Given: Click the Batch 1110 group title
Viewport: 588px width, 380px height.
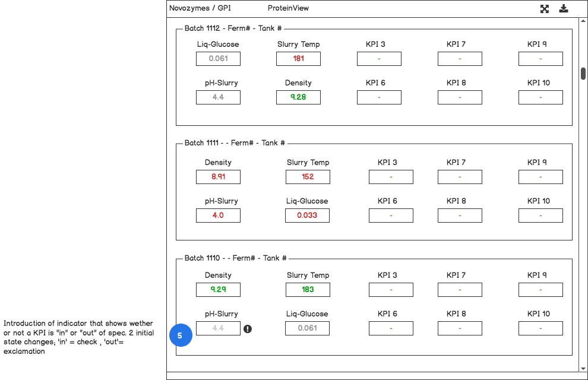Looking at the screenshot, I should click(236, 258).
